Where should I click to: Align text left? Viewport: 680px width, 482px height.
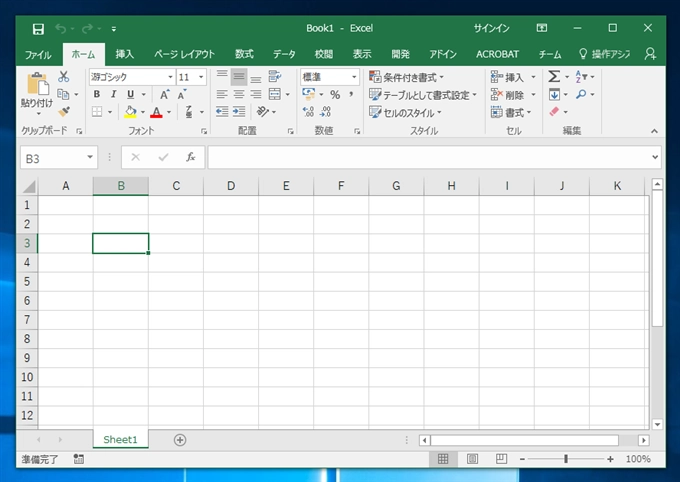pyautogui.click(x=222, y=94)
